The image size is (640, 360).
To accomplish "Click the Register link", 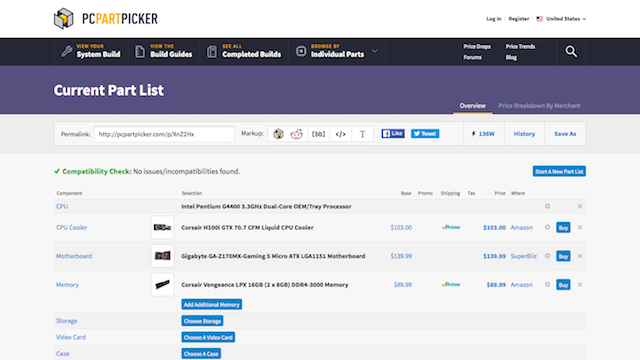I will click(519, 19).
